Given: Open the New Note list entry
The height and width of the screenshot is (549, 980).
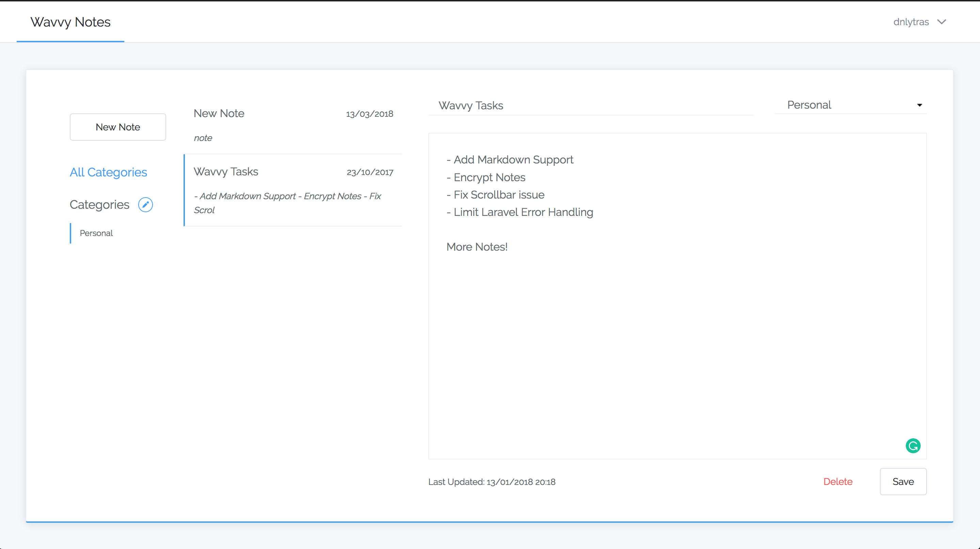Looking at the screenshot, I should [x=219, y=113].
